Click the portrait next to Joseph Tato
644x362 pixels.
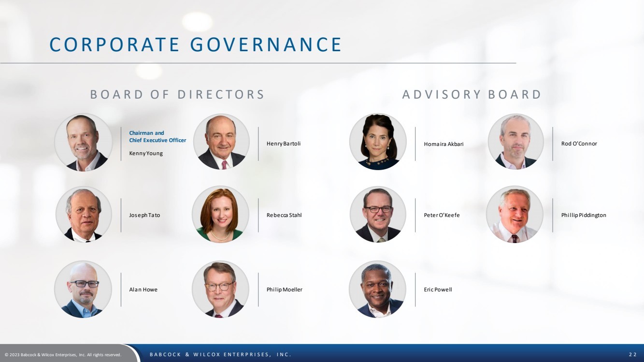[84, 214]
